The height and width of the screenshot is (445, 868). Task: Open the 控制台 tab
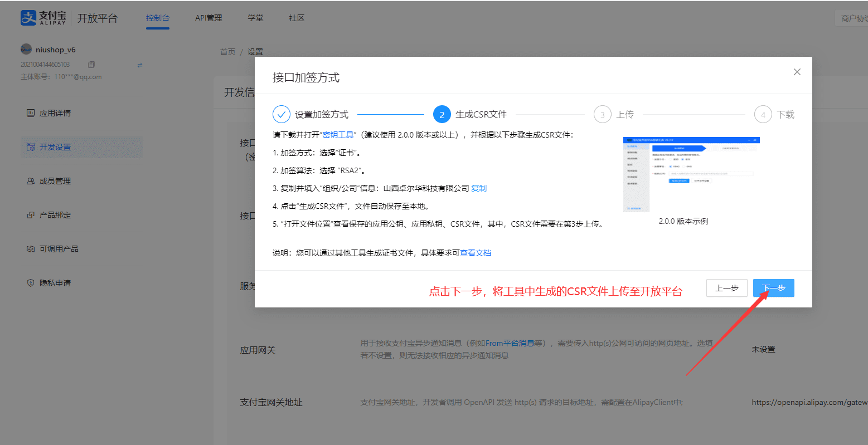157,18
